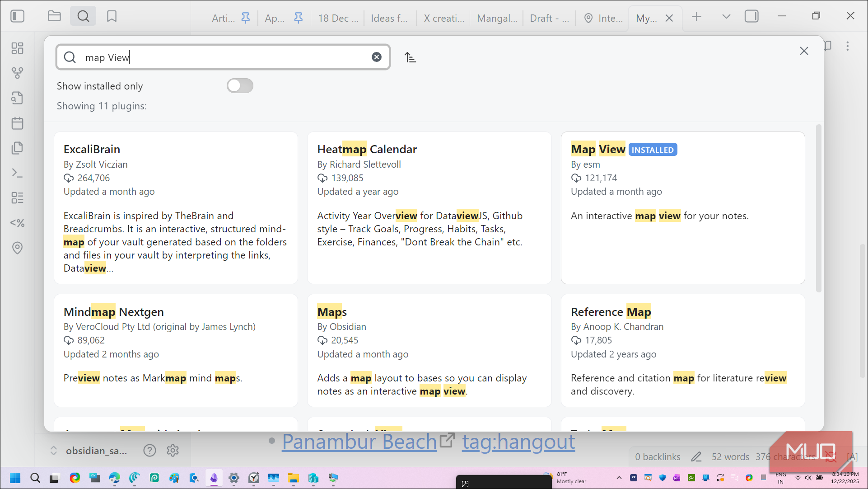Switch to the Inte... map tab
The width and height of the screenshot is (868, 489).
point(603,18)
